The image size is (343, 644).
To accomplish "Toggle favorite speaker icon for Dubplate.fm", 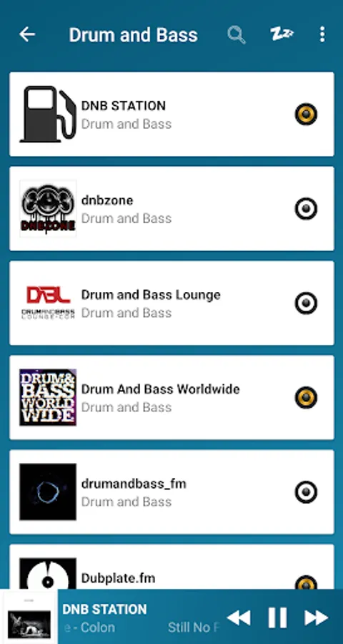I will pos(306,582).
